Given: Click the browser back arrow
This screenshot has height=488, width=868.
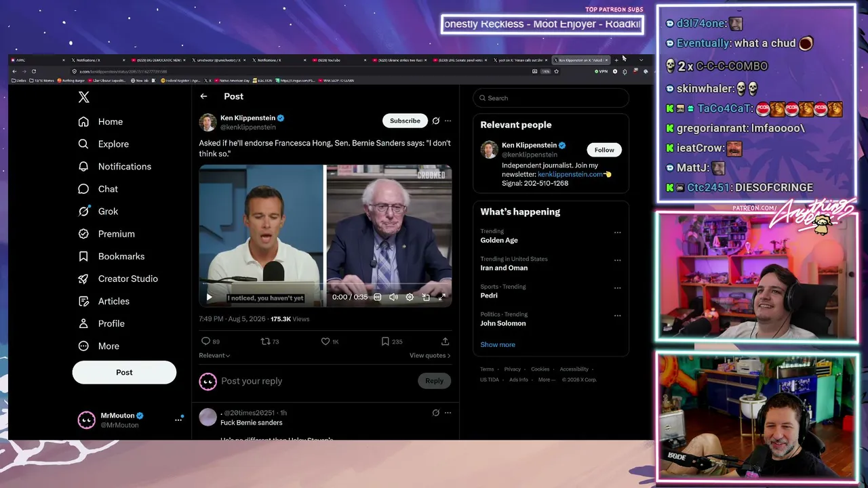Looking at the screenshot, I should click(14, 71).
